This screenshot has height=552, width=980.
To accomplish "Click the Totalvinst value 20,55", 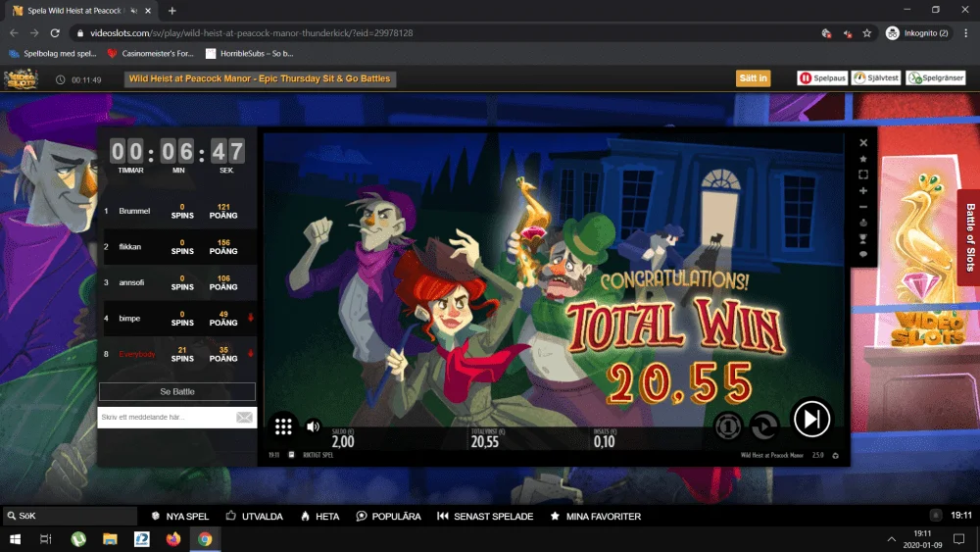I will (484, 441).
